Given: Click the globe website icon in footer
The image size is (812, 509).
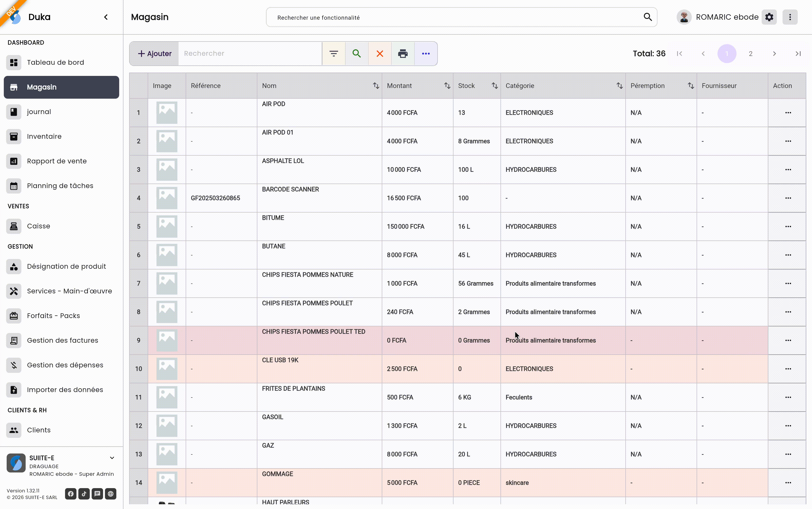Looking at the screenshot, I should pyautogui.click(x=110, y=494).
